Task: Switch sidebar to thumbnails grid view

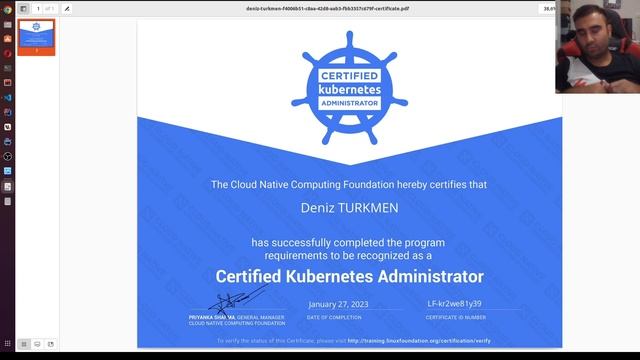Action: [x=24, y=344]
